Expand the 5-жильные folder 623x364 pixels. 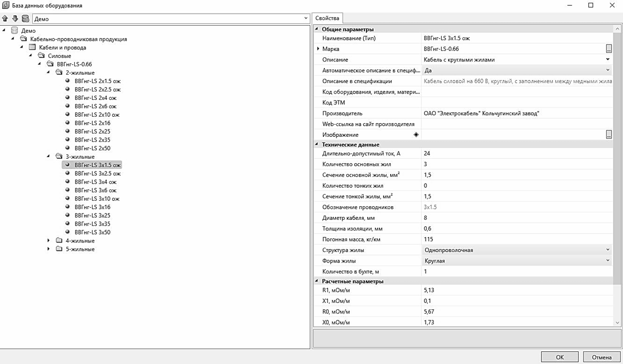48,249
